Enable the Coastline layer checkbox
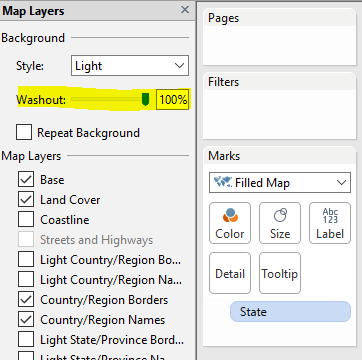 (x=26, y=220)
